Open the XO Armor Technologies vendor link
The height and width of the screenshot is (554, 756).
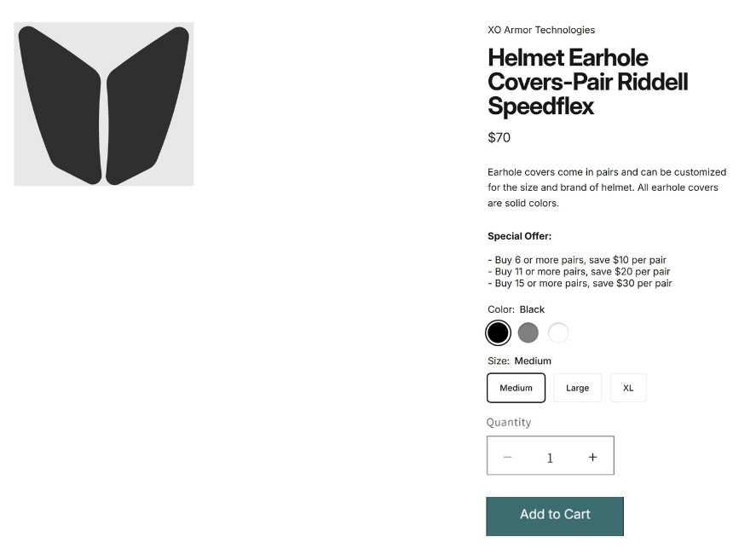(x=541, y=30)
